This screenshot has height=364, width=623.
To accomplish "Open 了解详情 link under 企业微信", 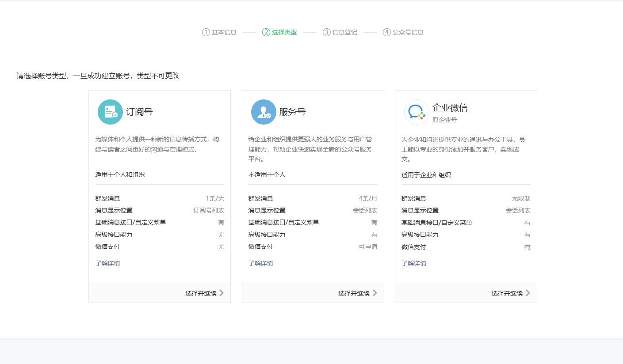I will pyautogui.click(x=414, y=263).
